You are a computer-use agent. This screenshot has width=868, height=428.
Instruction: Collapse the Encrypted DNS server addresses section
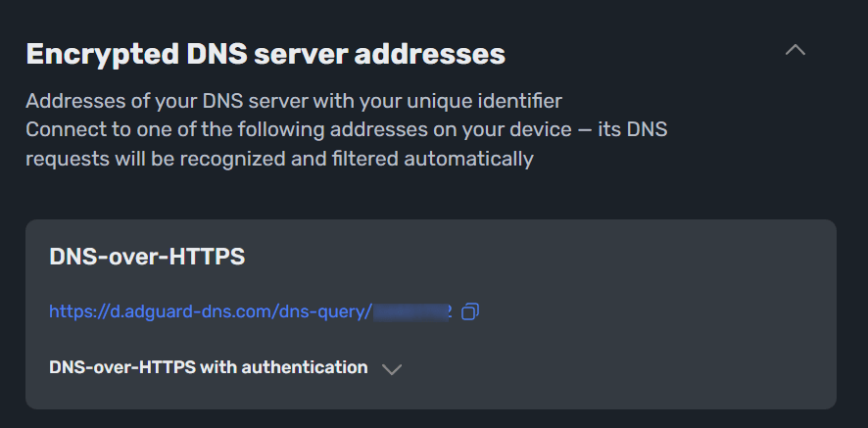tap(796, 50)
